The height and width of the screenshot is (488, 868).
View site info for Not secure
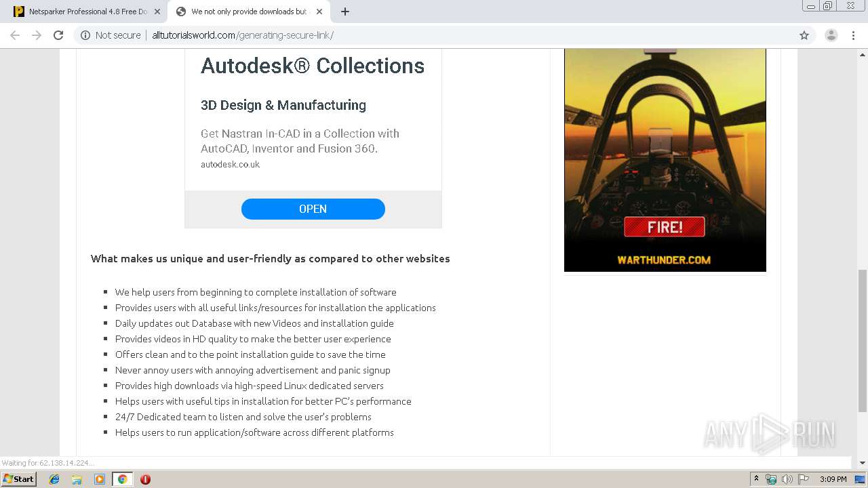pos(111,35)
